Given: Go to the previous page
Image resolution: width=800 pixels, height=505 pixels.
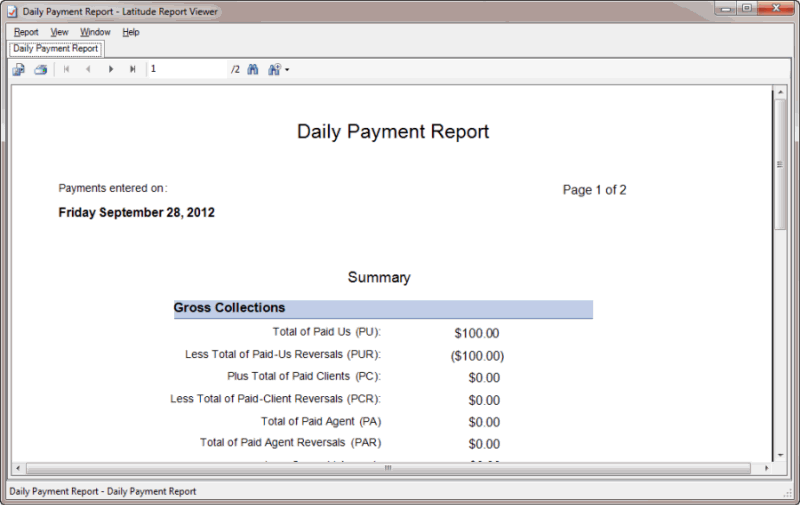Looking at the screenshot, I should click(x=88, y=70).
